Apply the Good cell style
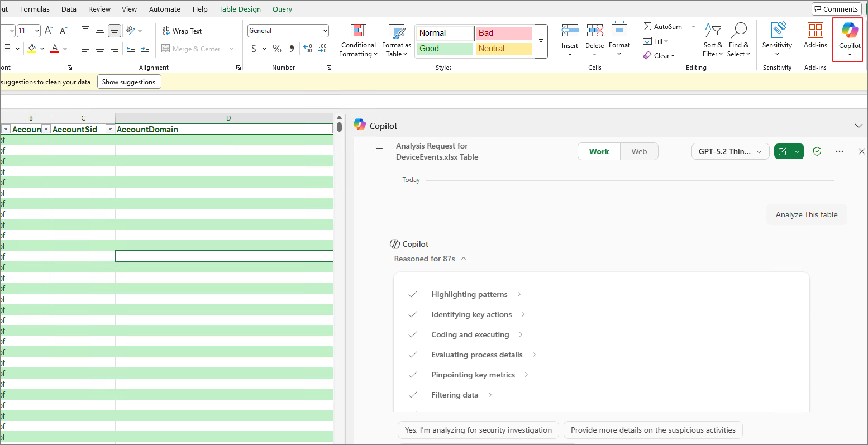Screen dimensions: 868x445 445,49
